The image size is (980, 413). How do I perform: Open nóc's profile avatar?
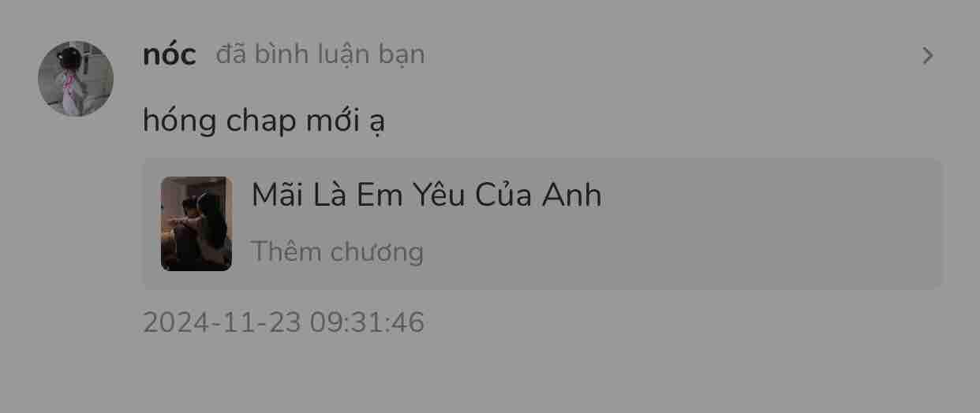coord(76,79)
